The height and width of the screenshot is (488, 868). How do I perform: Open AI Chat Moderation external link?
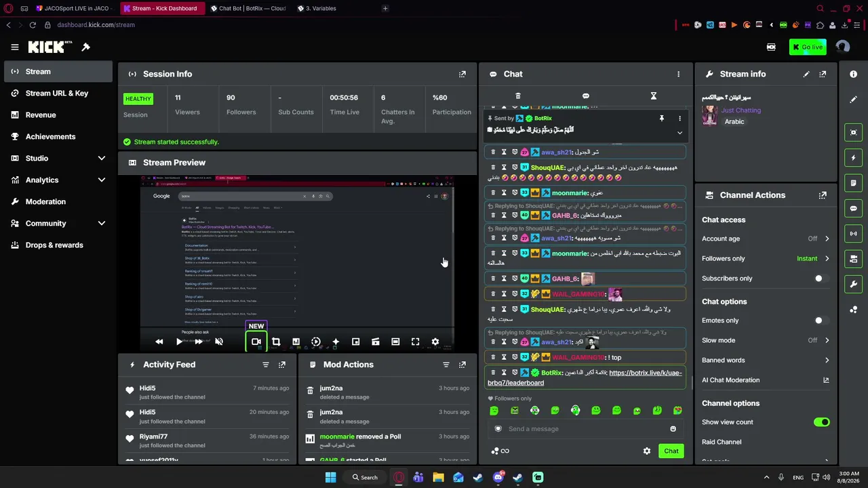point(826,380)
